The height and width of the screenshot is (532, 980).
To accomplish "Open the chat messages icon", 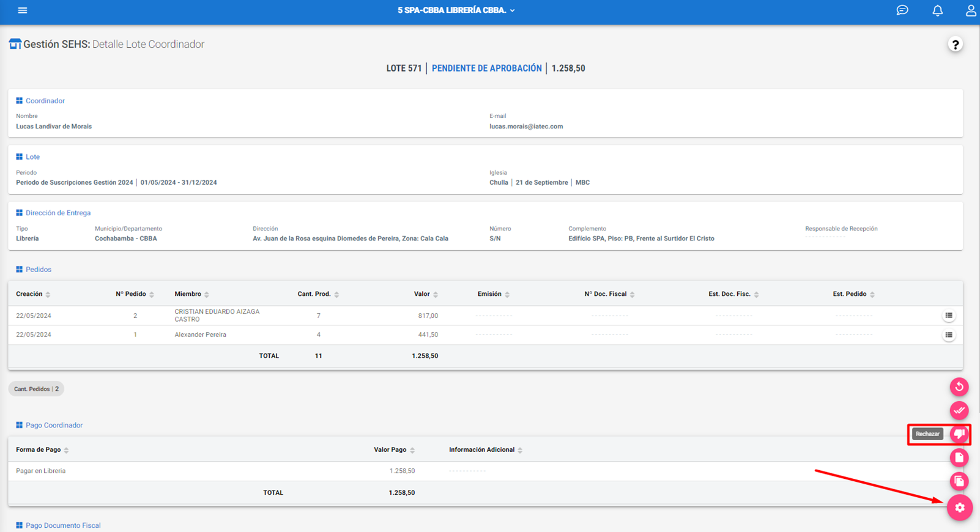I will pyautogui.click(x=902, y=10).
